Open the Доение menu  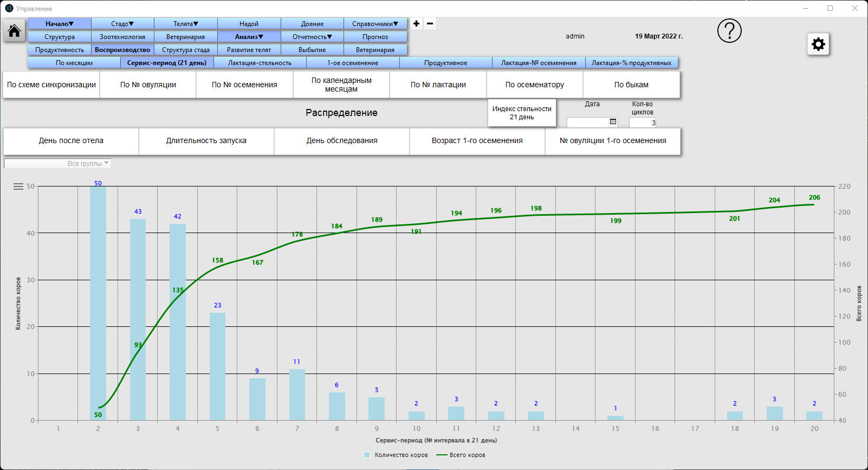coord(313,24)
